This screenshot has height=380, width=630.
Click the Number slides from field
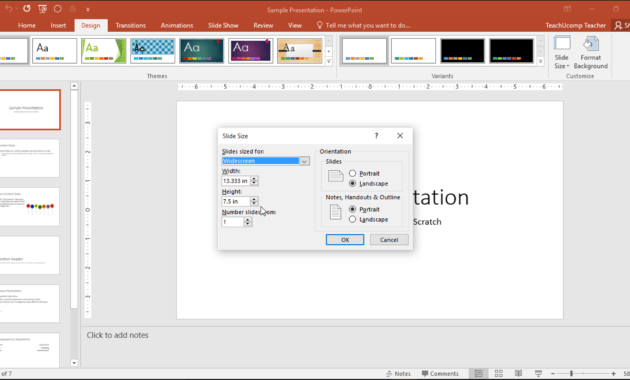click(233, 222)
